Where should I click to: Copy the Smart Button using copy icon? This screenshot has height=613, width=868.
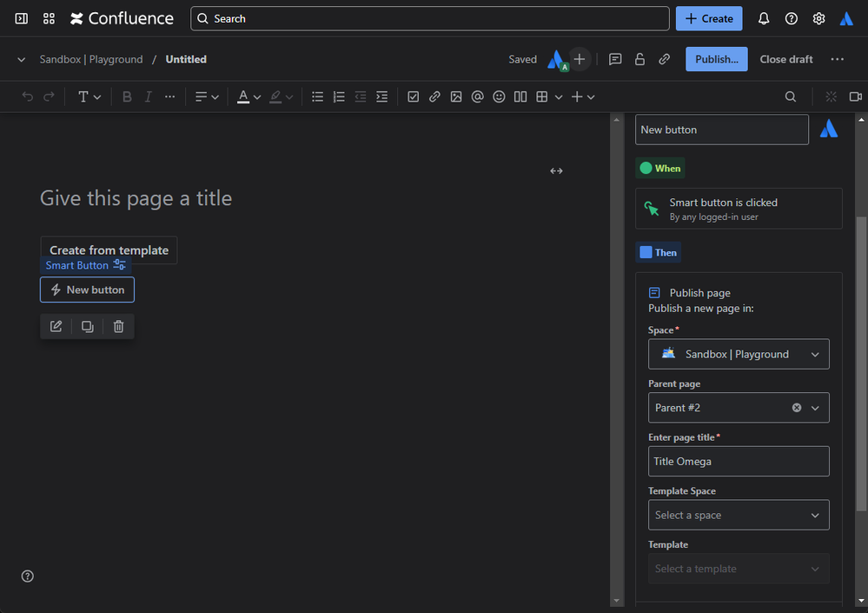coord(88,326)
